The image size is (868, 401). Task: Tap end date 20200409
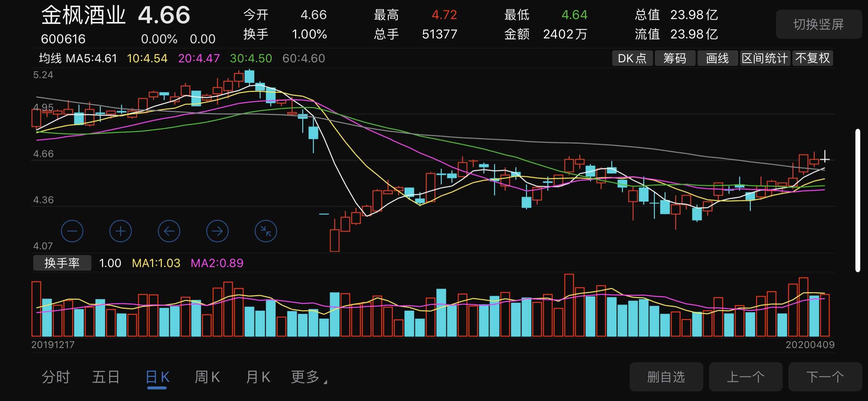[810, 345]
